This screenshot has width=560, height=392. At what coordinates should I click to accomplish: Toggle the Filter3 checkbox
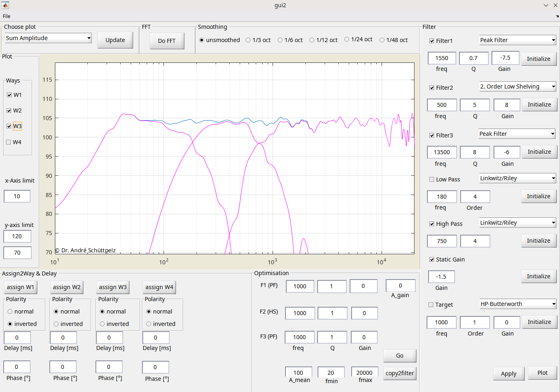432,135
